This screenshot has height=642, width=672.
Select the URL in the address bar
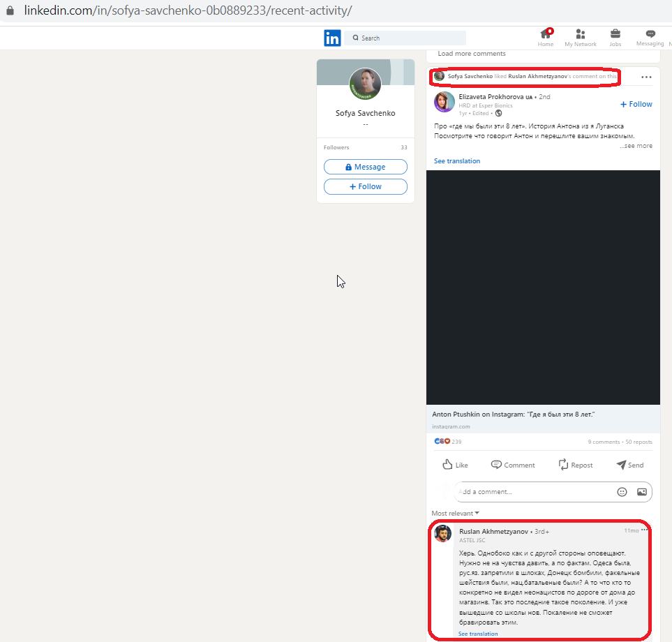(x=188, y=10)
